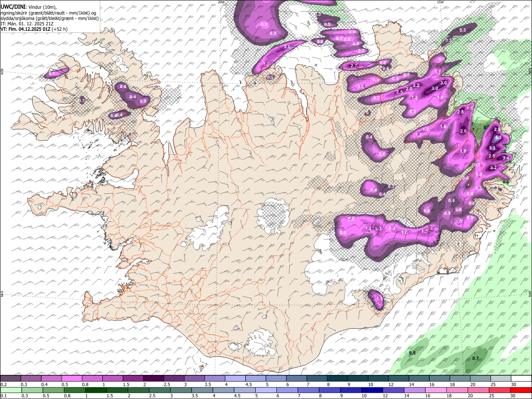532x399 pixels.
Task: Click the light pink 16 rain-scale swatch
Action: tap(436, 390)
